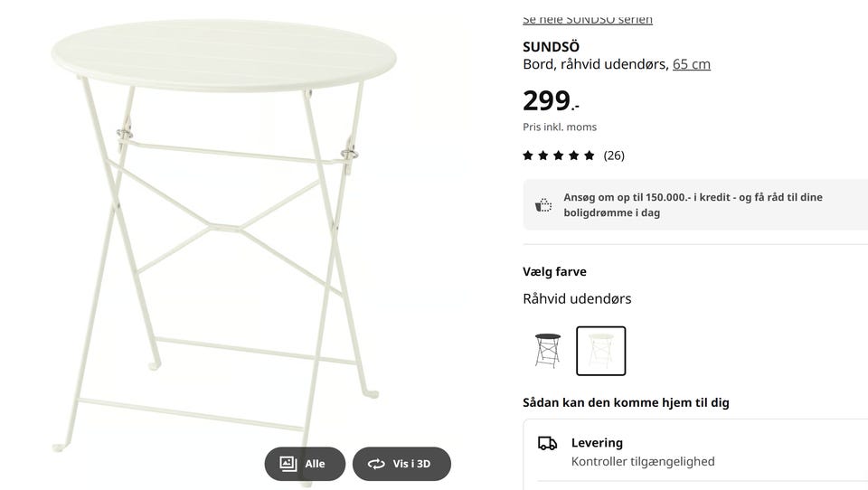
Task: Click the Råhvid udendørs selected color label
Action: (x=577, y=298)
